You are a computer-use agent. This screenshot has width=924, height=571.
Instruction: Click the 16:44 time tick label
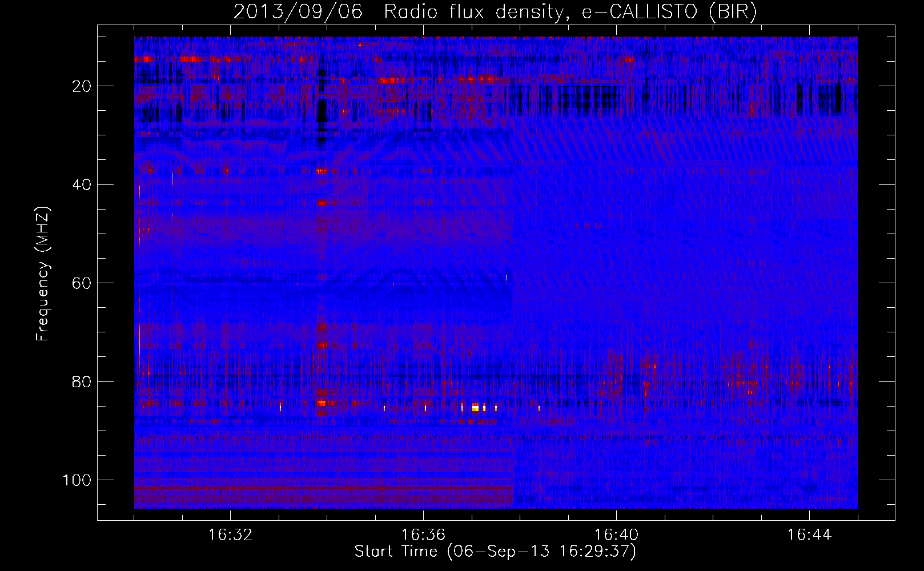pos(809,535)
